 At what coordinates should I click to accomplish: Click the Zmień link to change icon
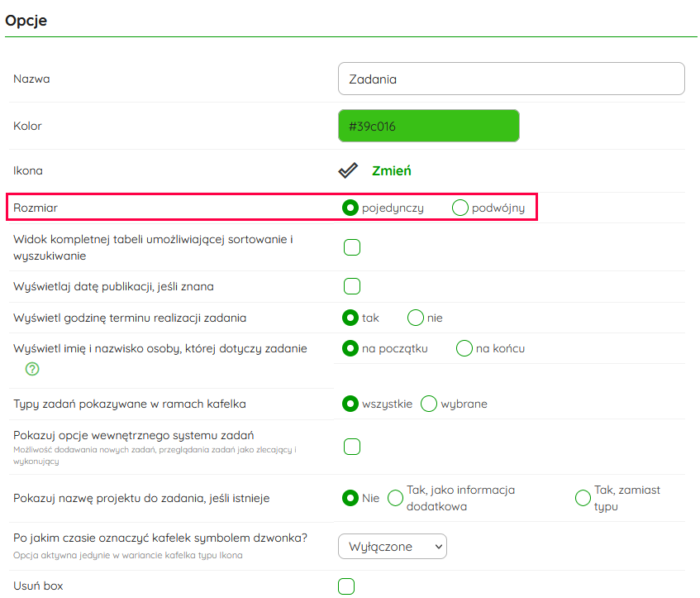(391, 171)
